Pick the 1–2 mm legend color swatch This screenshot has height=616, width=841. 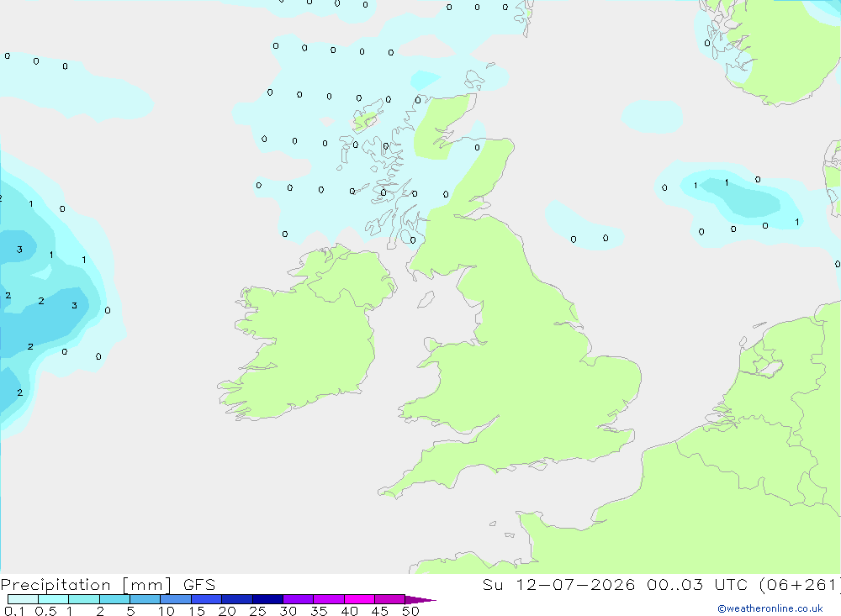click(x=84, y=599)
